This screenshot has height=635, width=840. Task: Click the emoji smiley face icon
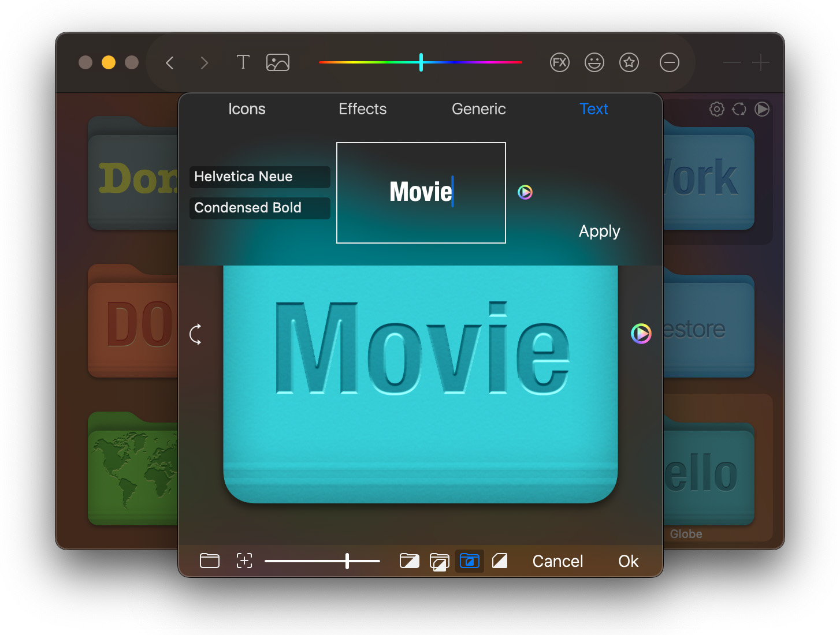[x=594, y=62]
